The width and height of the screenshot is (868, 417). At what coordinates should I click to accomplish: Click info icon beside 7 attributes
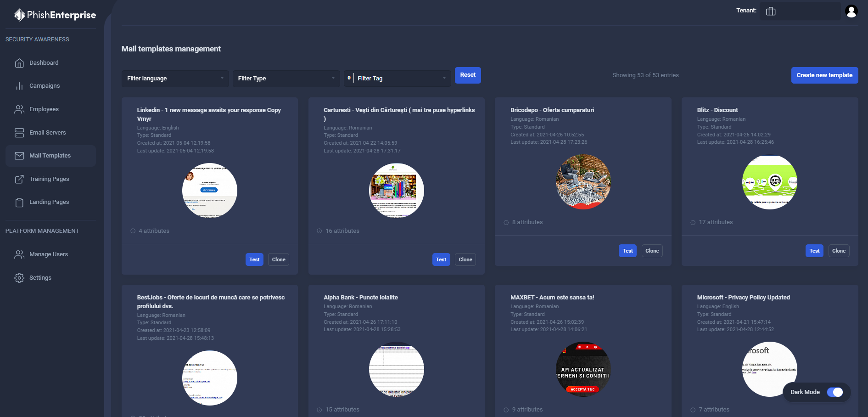pos(693,410)
